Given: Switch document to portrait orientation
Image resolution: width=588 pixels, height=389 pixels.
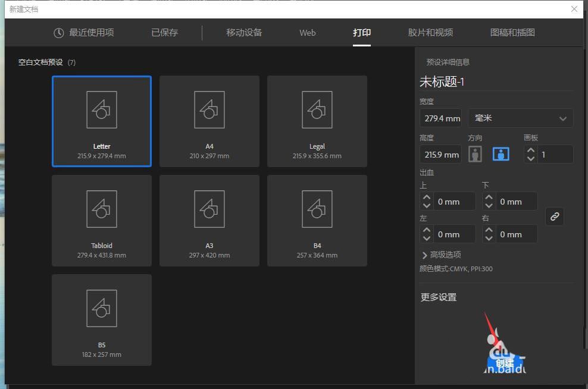Looking at the screenshot, I should pos(475,154).
